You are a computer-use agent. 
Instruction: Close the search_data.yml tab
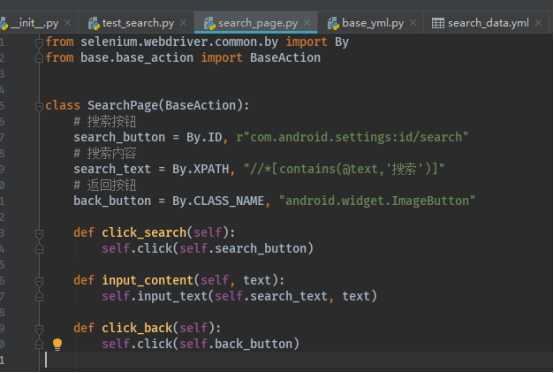click(x=538, y=23)
